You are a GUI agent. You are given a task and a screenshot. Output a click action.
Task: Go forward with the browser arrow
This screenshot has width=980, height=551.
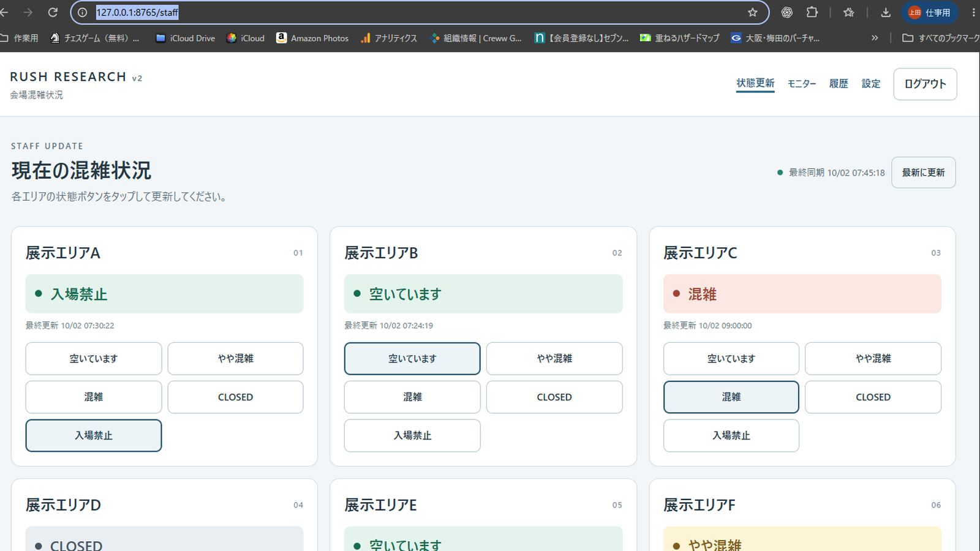tap(28, 12)
